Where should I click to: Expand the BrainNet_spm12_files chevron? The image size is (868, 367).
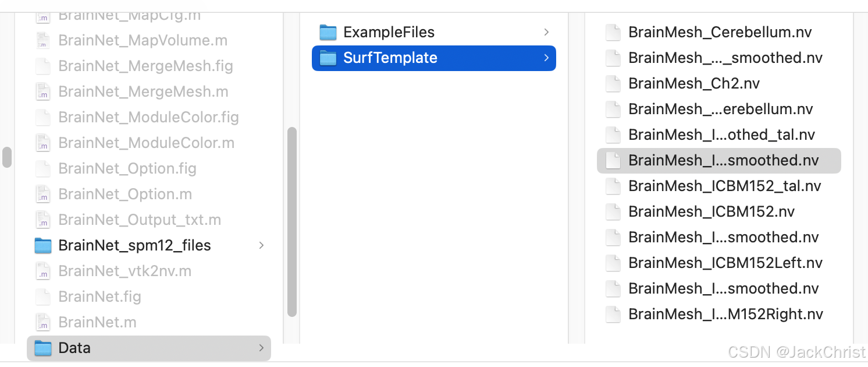click(x=261, y=246)
